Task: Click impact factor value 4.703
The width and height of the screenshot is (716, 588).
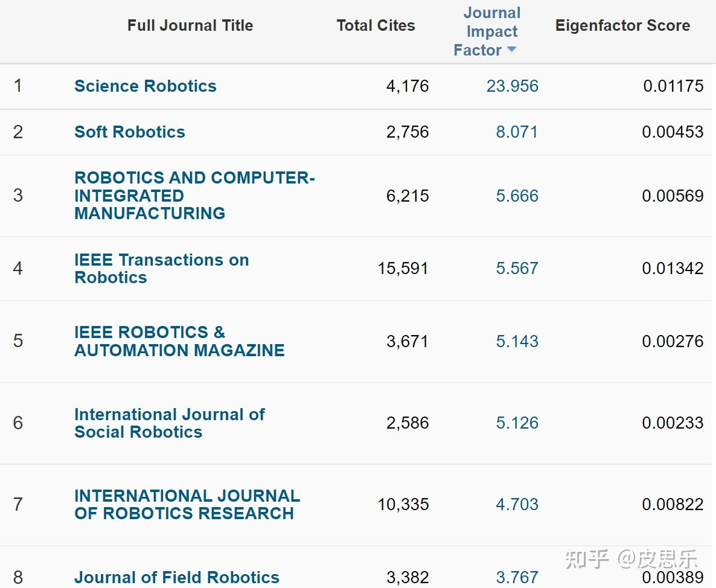Action: [x=517, y=505]
